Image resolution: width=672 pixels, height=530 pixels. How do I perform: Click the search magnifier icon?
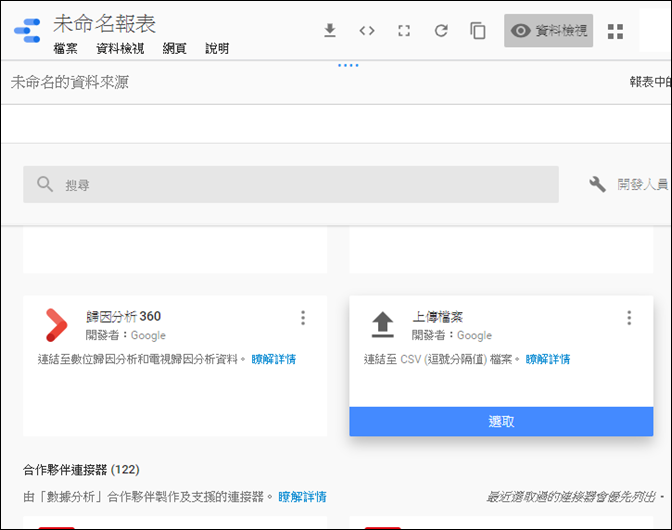(x=45, y=184)
